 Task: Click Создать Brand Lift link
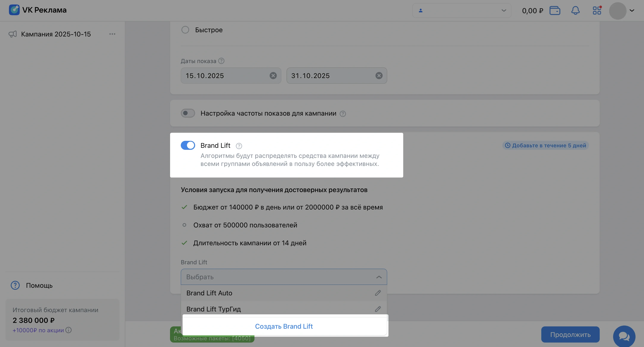284,326
